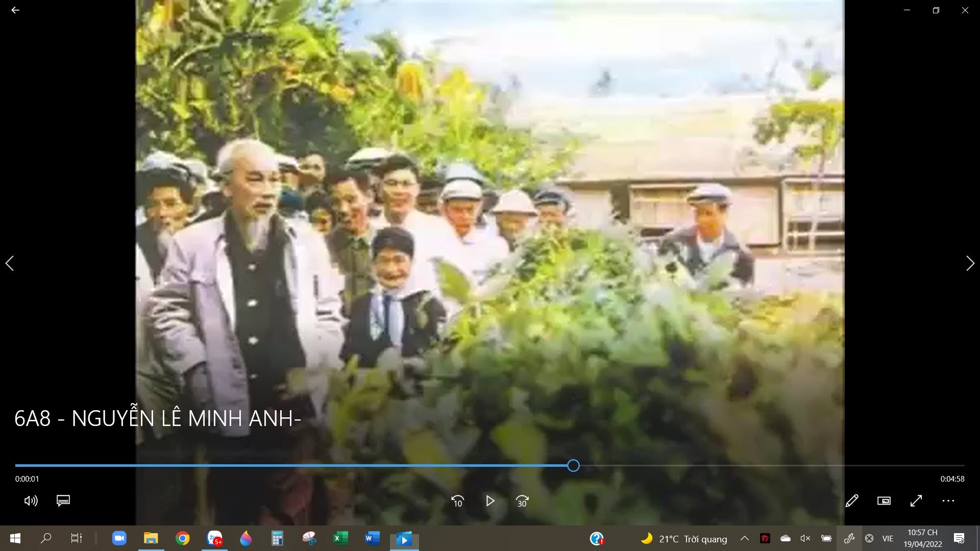Toggle muted system speaker icon
Screen dimensions: 980x551
(805, 538)
